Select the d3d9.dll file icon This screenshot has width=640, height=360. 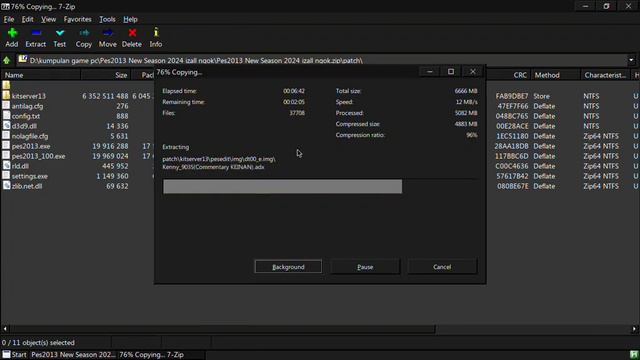point(6,126)
